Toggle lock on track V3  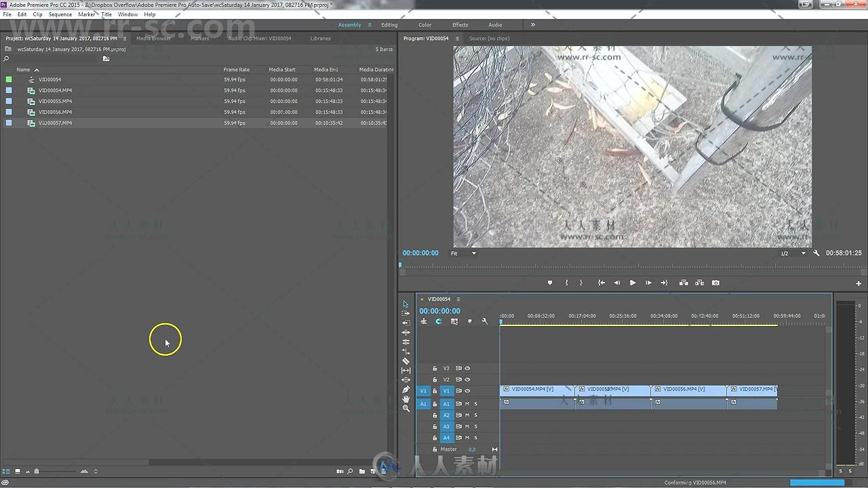(x=435, y=368)
